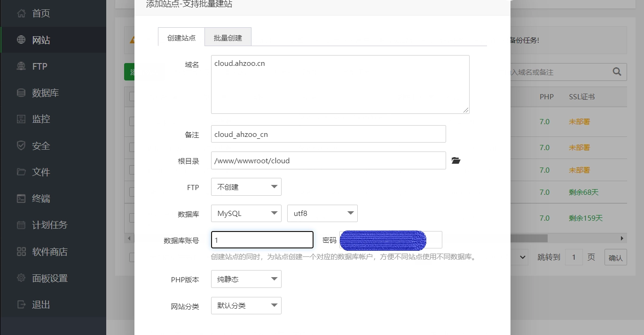The height and width of the screenshot is (335, 644).
Task: Tick the checkbox in the second table row
Action: pyautogui.click(x=133, y=147)
